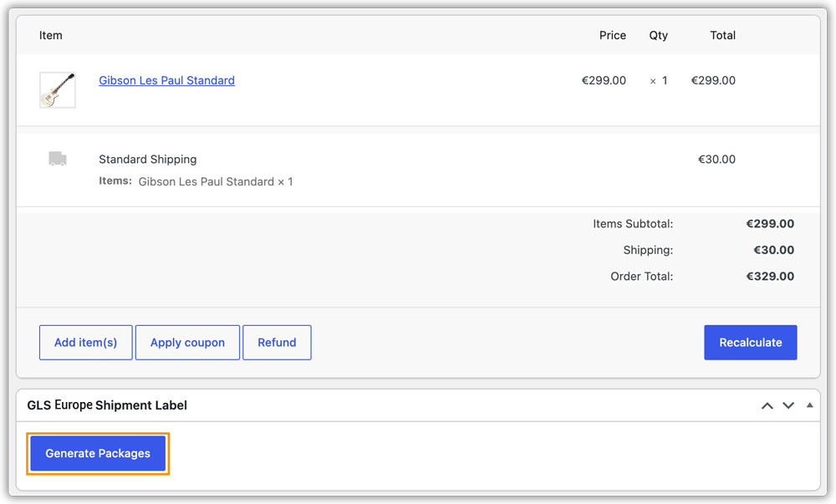This screenshot has height=504, width=836.
Task: Select the Standard Shipping row label
Action: click(148, 160)
